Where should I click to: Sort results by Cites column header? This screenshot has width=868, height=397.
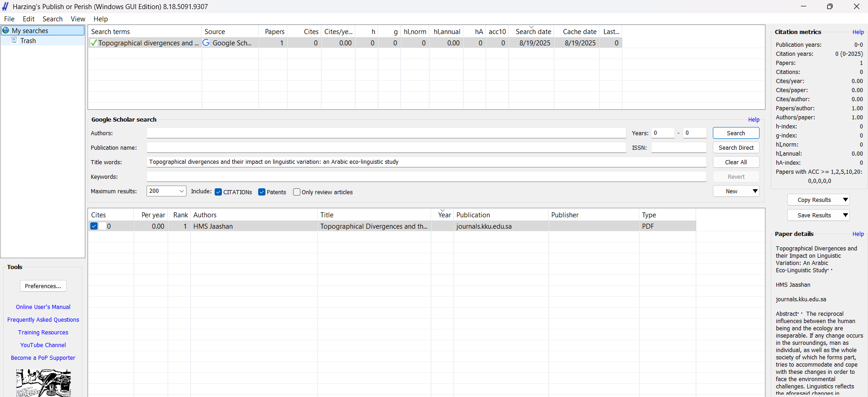click(111, 215)
